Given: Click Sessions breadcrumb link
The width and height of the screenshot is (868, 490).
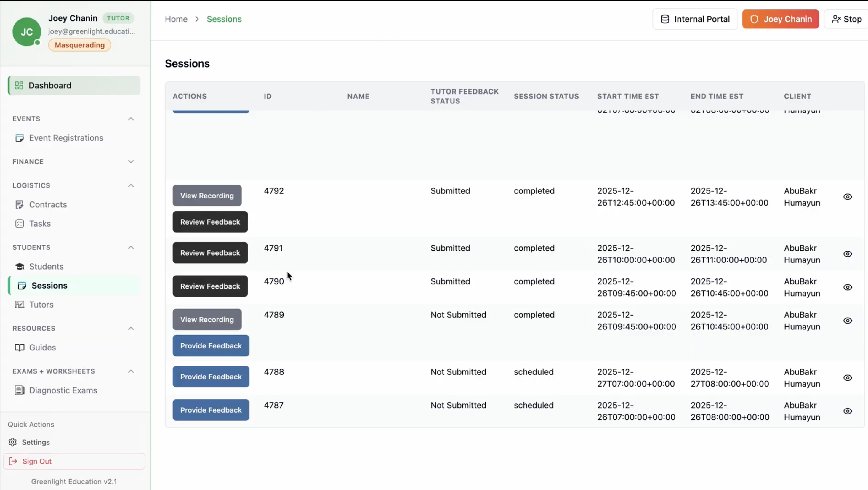Looking at the screenshot, I should point(224,19).
